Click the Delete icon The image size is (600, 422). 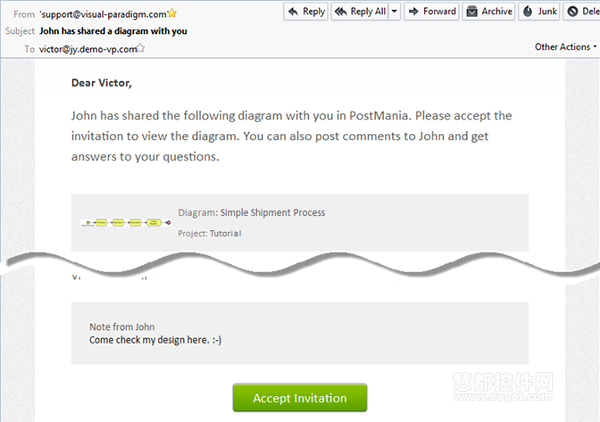coord(572,11)
